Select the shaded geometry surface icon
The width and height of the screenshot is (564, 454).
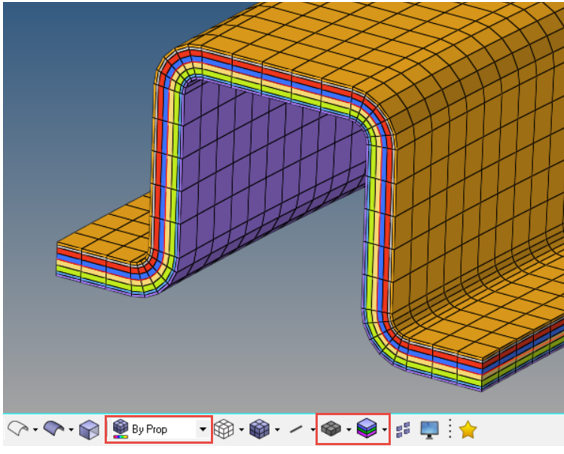pyautogui.click(x=54, y=429)
